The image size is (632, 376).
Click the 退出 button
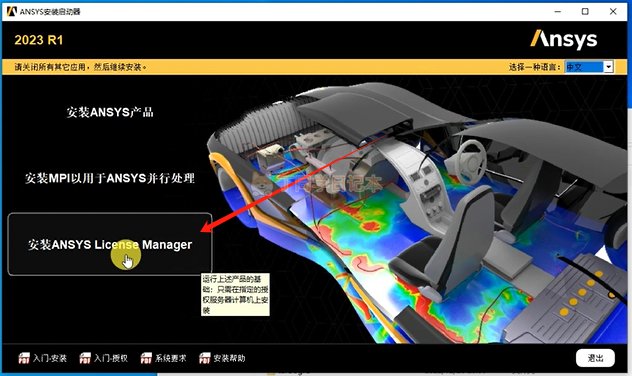595,358
